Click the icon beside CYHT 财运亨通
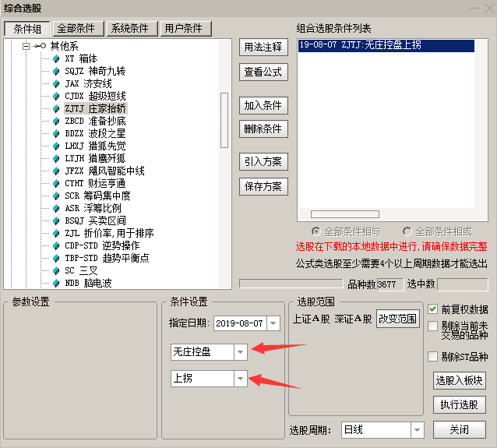 [56, 184]
